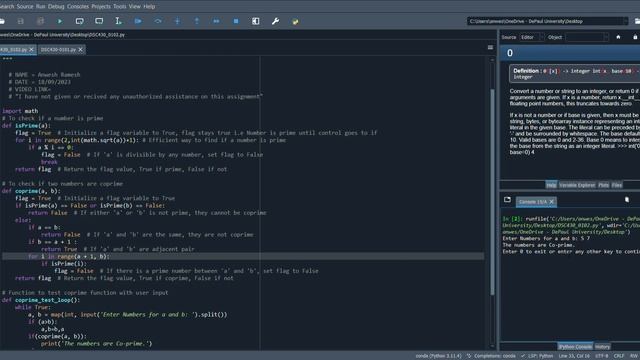Click the CRLF line endings status entry
This screenshot has height=360, width=640.
tap(619, 356)
